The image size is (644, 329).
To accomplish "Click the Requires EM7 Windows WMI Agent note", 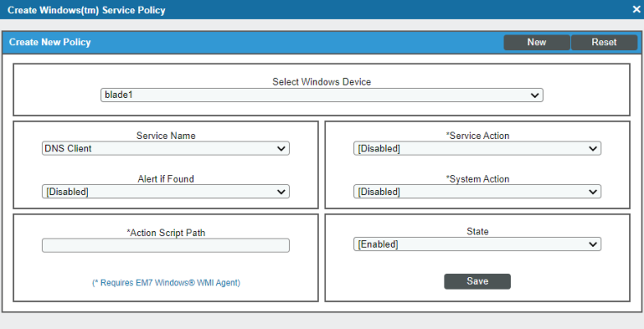I will (166, 283).
